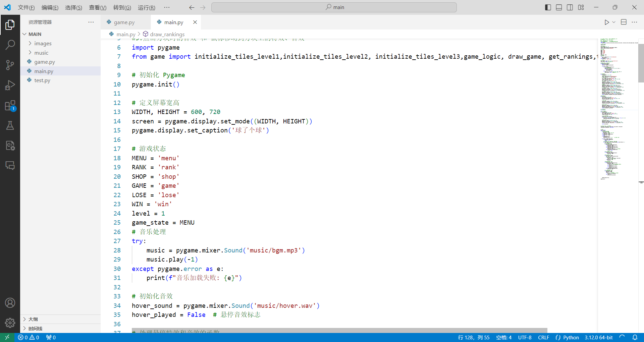The image size is (644, 342).
Task: Open the 查看(V) menu
Action: click(98, 7)
